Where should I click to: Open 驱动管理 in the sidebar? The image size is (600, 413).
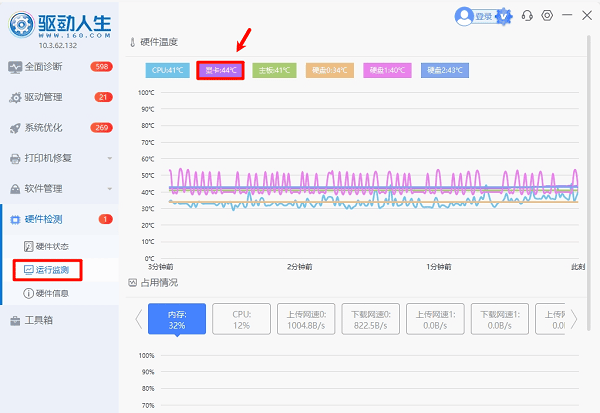pyautogui.click(x=59, y=97)
